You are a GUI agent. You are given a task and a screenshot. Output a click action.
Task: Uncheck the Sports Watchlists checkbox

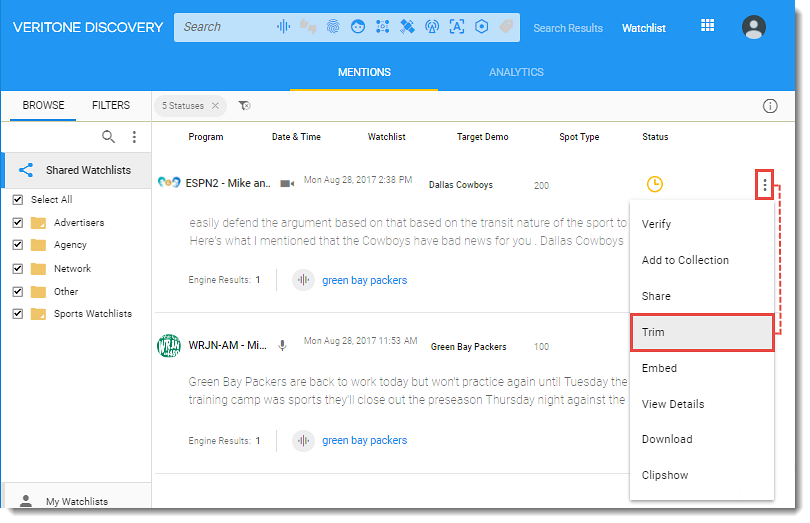pyautogui.click(x=18, y=314)
